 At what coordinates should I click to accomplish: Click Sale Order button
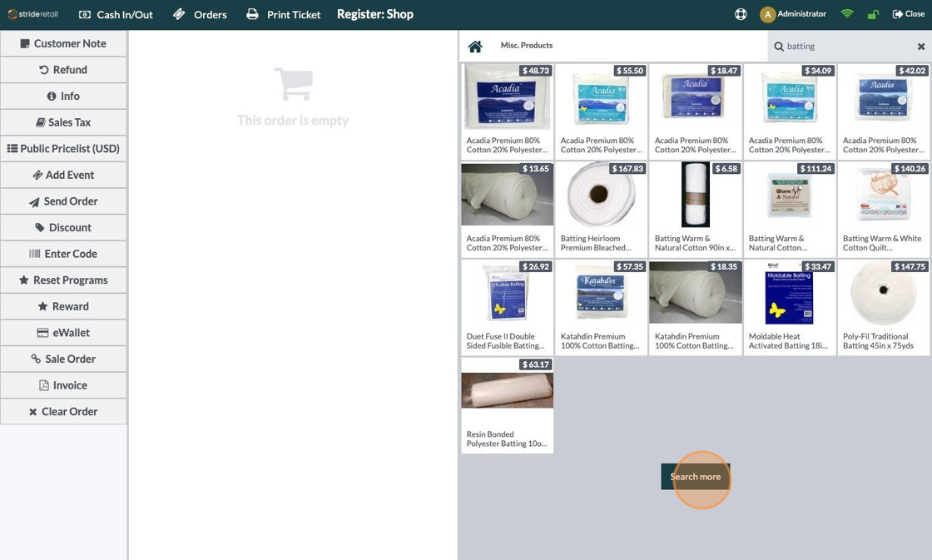point(63,359)
